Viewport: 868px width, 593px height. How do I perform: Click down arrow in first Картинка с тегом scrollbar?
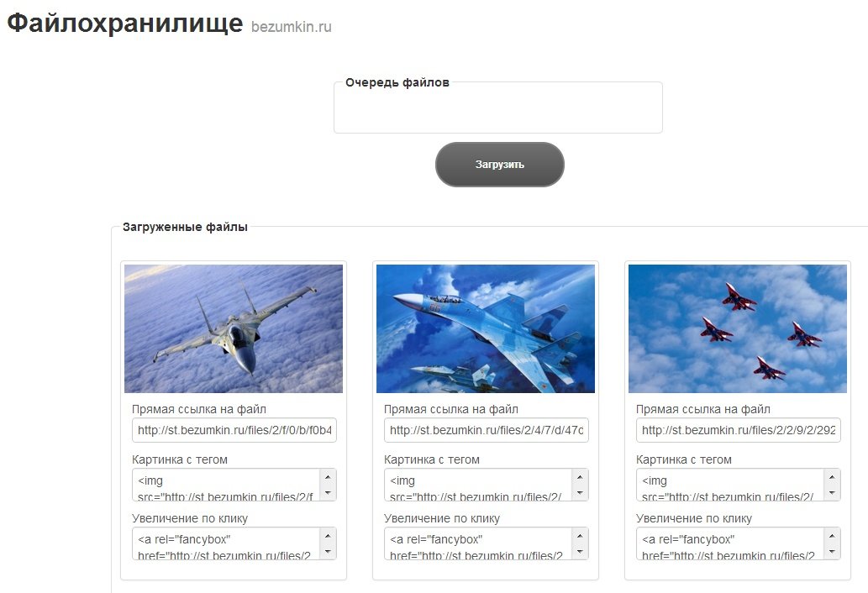click(328, 493)
